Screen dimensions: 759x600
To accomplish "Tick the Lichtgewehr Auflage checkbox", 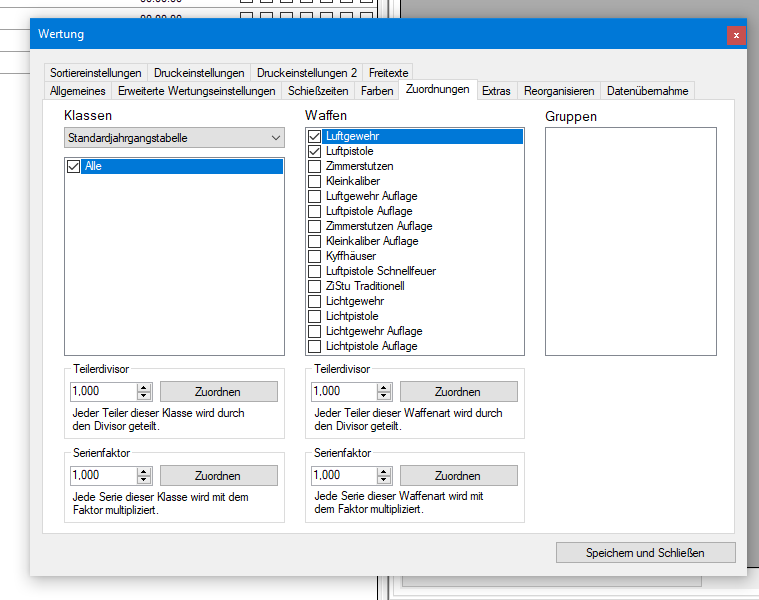I will coord(315,331).
